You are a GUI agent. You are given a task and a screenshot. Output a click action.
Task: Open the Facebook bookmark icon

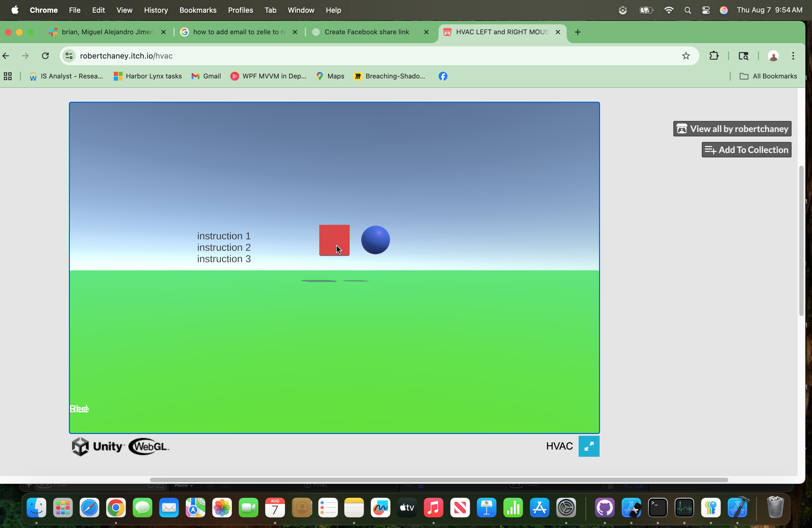coord(443,76)
